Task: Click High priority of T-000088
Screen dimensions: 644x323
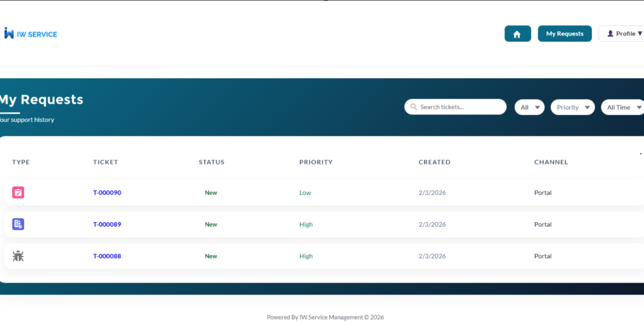Action: click(306, 256)
